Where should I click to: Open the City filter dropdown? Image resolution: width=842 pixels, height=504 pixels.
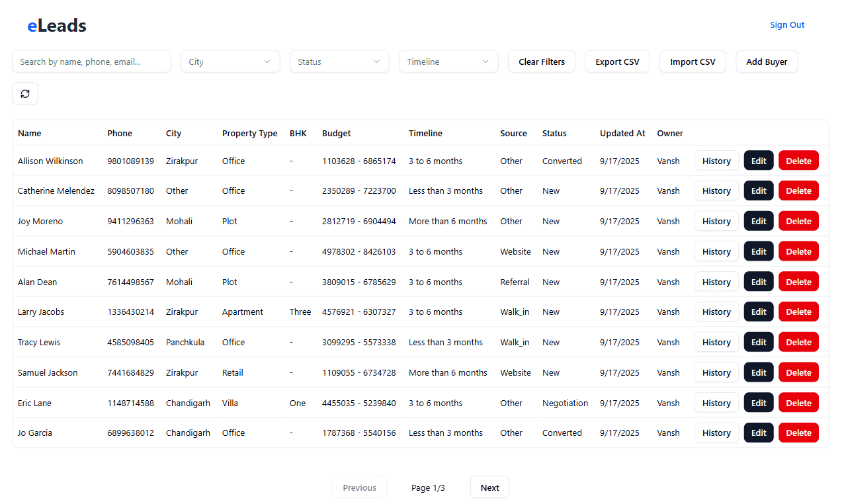pos(230,62)
